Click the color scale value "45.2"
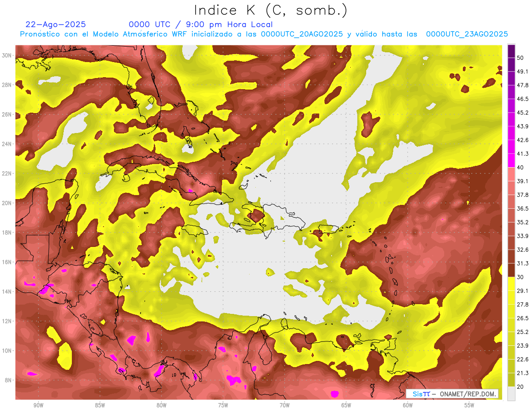Viewport: 532px width, 411px height. coord(523,113)
